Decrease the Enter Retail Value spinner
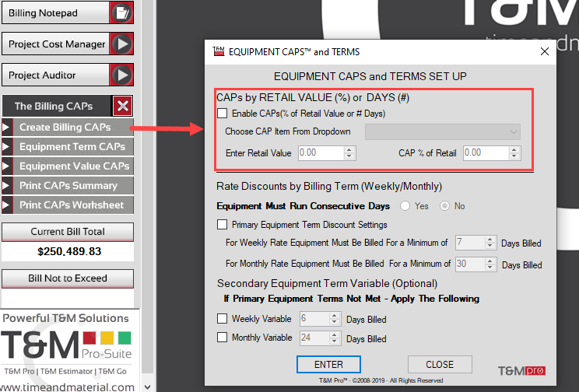This screenshot has width=579, height=392. pos(349,156)
